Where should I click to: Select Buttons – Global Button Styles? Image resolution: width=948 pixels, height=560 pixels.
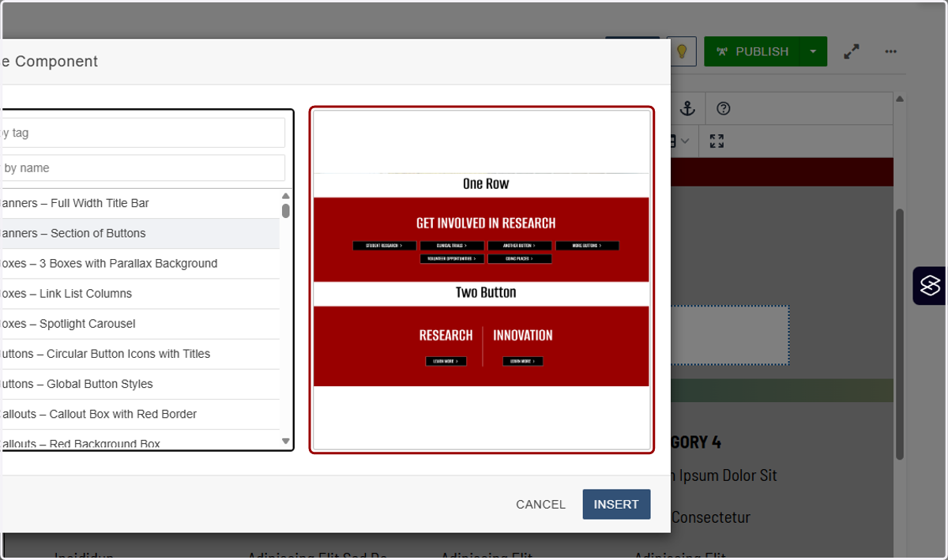[x=140, y=383]
